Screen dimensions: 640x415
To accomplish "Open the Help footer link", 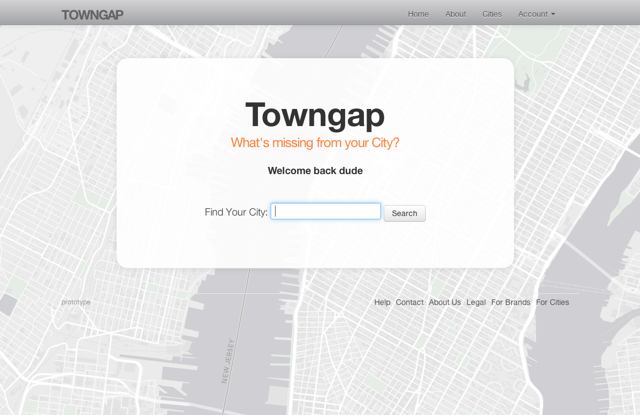I will [382, 302].
